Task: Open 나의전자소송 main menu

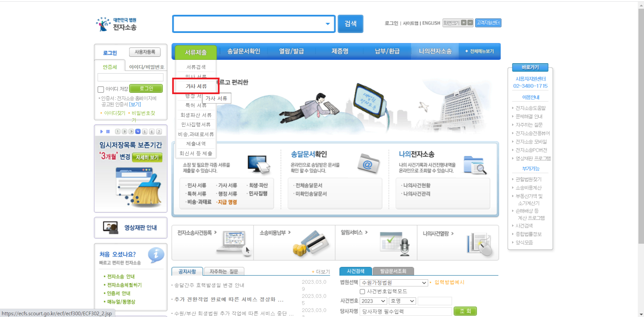Action: pyautogui.click(x=435, y=51)
